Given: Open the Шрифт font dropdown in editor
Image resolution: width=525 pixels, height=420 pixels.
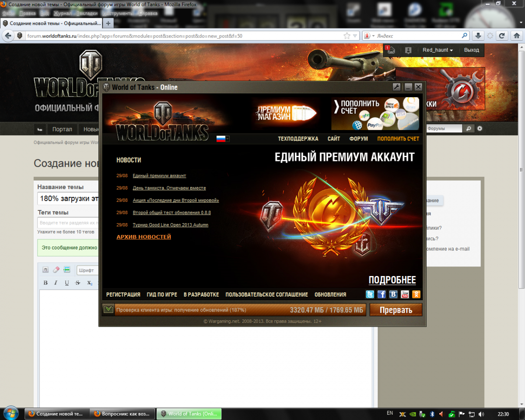Looking at the screenshot, I should (x=87, y=270).
